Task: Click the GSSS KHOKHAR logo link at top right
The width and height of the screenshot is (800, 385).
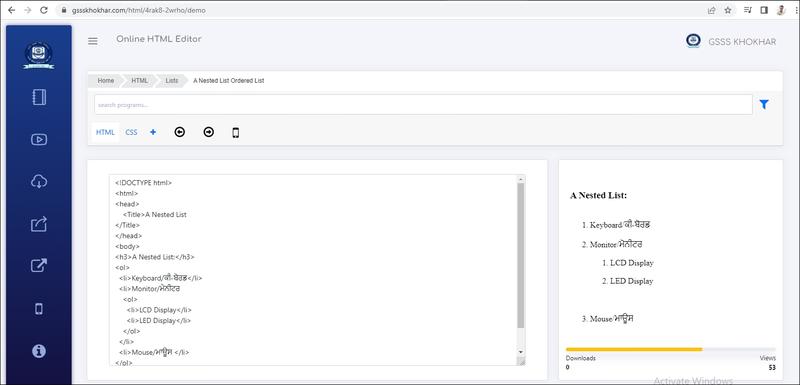Action: coord(731,42)
